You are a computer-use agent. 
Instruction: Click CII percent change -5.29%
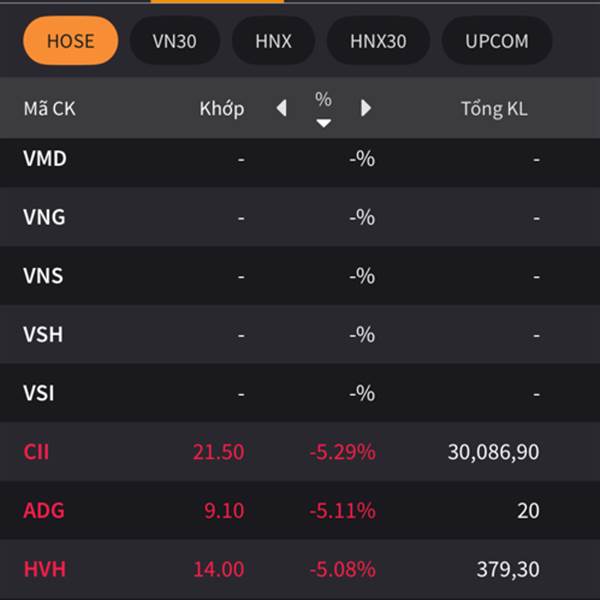[342, 452]
